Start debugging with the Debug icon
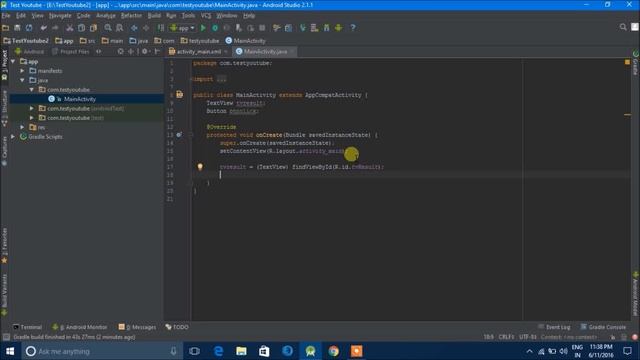The width and height of the screenshot is (640, 360). 215,28
